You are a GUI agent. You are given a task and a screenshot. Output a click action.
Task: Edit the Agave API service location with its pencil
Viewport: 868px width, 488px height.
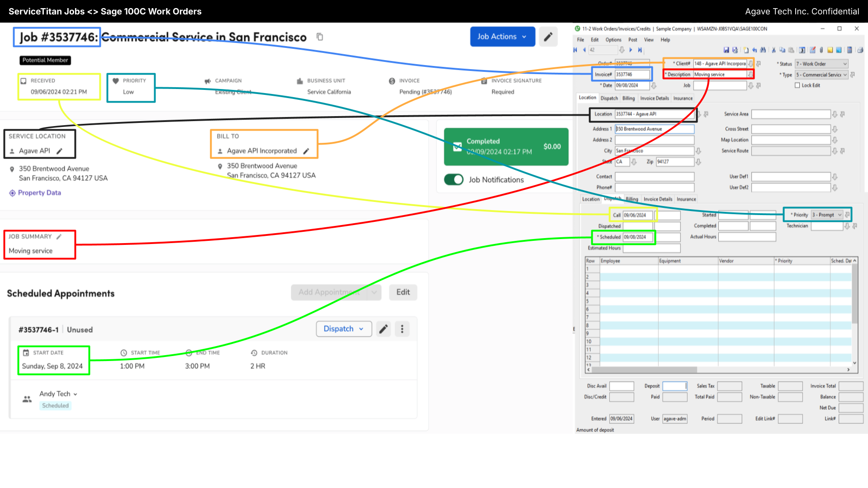59,151
